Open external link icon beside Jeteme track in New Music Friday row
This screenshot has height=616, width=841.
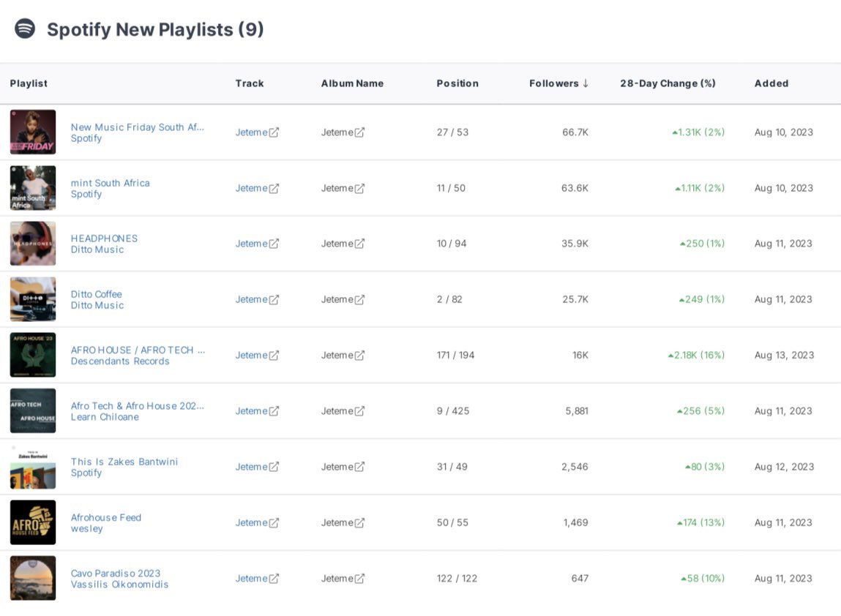[x=274, y=132]
